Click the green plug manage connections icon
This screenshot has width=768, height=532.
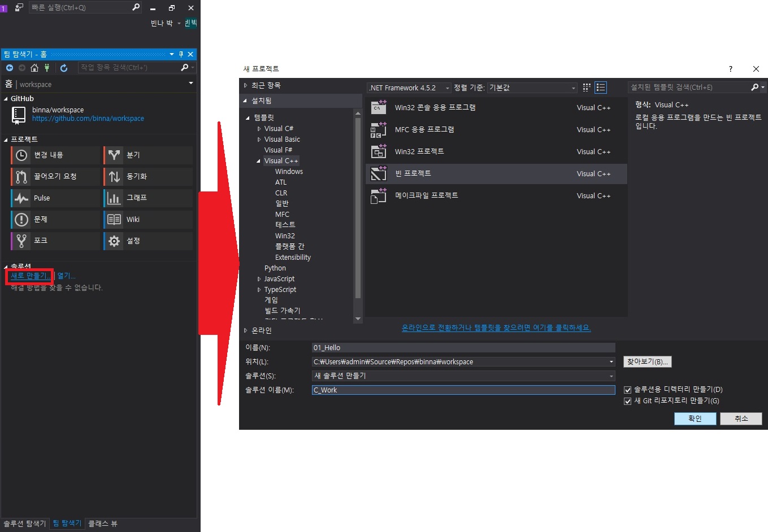click(47, 68)
